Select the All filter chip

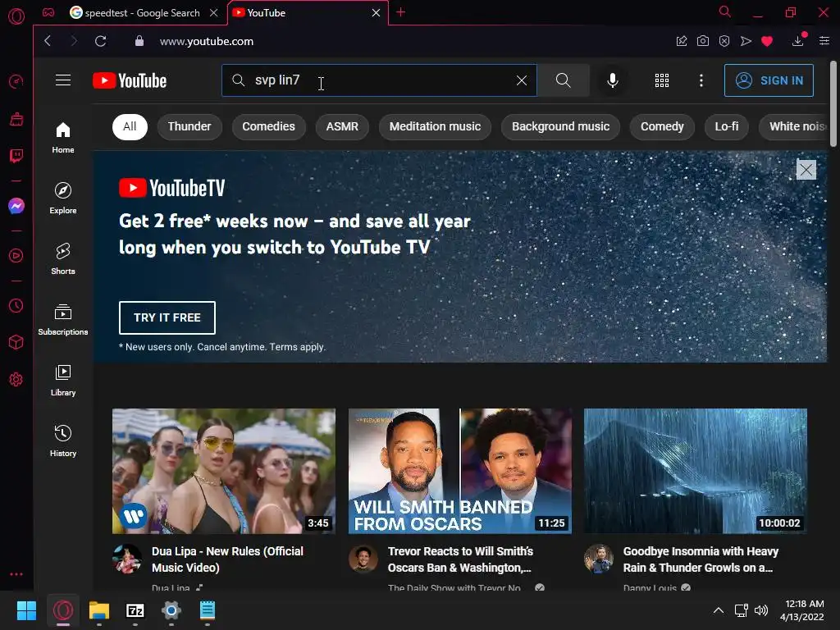[x=130, y=126]
